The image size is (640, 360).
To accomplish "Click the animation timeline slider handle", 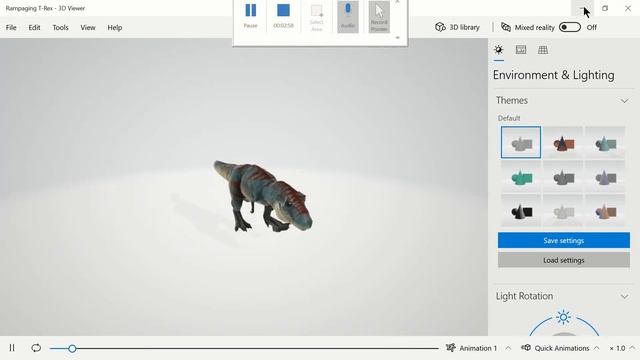I will point(72,349).
